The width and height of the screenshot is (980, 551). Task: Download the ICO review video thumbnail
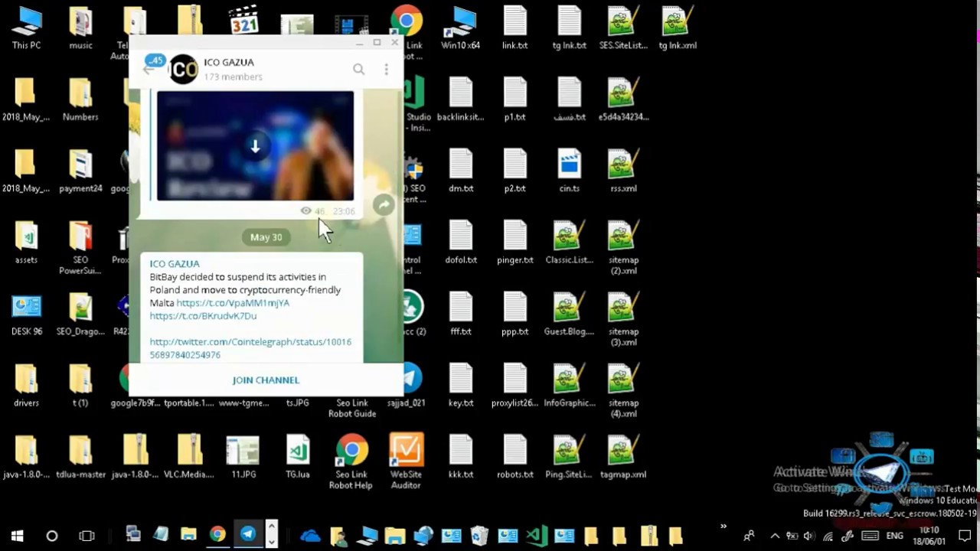pos(256,146)
